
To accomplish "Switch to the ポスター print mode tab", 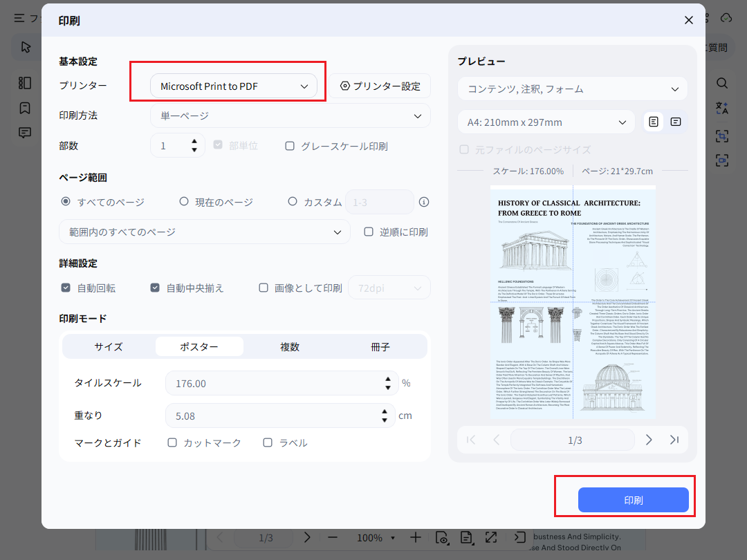I will pos(199,346).
